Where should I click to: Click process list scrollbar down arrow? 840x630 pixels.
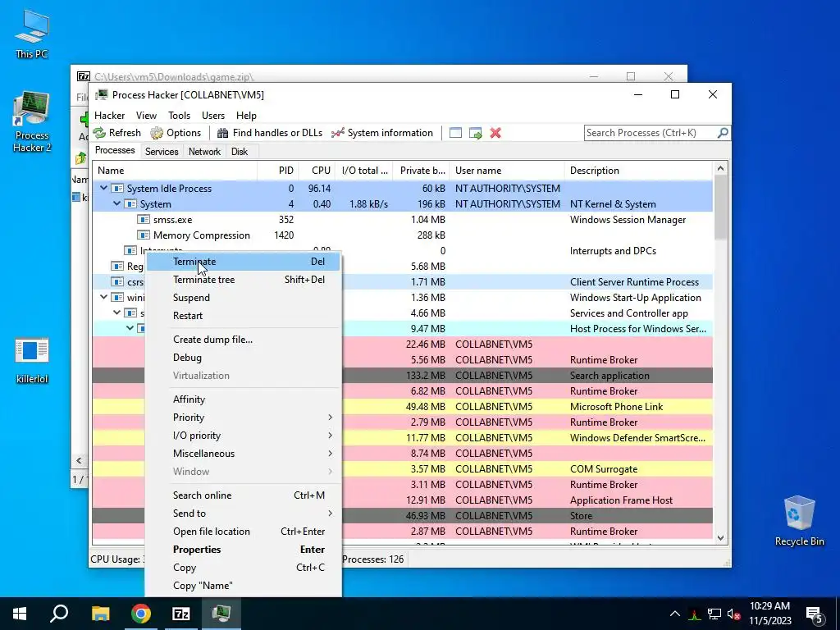(x=720, y=538)
